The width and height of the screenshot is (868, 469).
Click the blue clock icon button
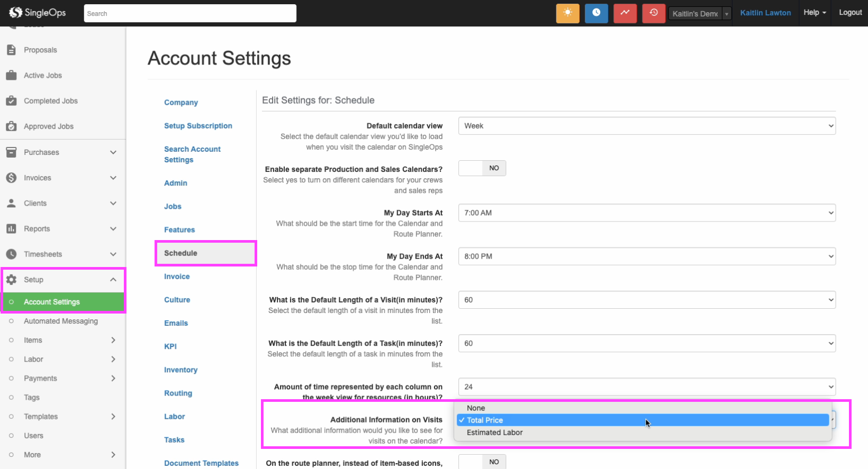click(x=596, y=13)
